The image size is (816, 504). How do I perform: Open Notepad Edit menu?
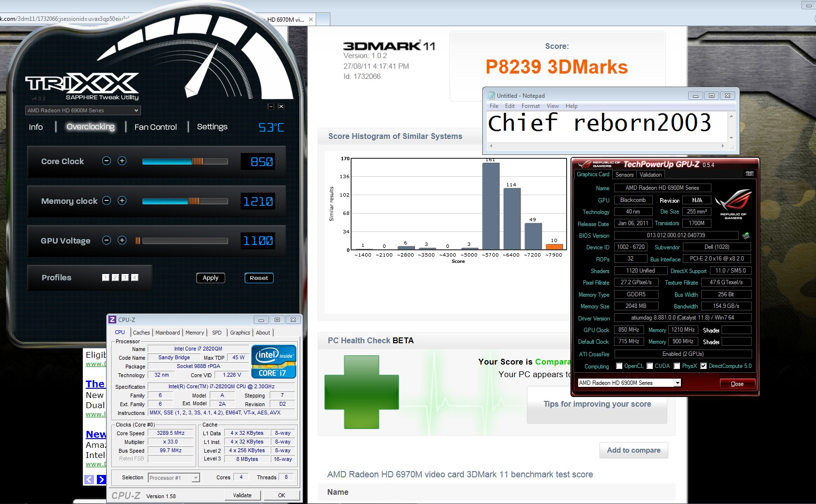point(510,106)
